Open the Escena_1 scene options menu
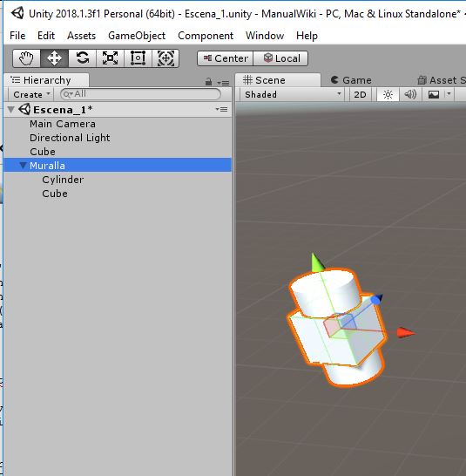This screenshot has width=466, height=476. [x=222, y=109]
